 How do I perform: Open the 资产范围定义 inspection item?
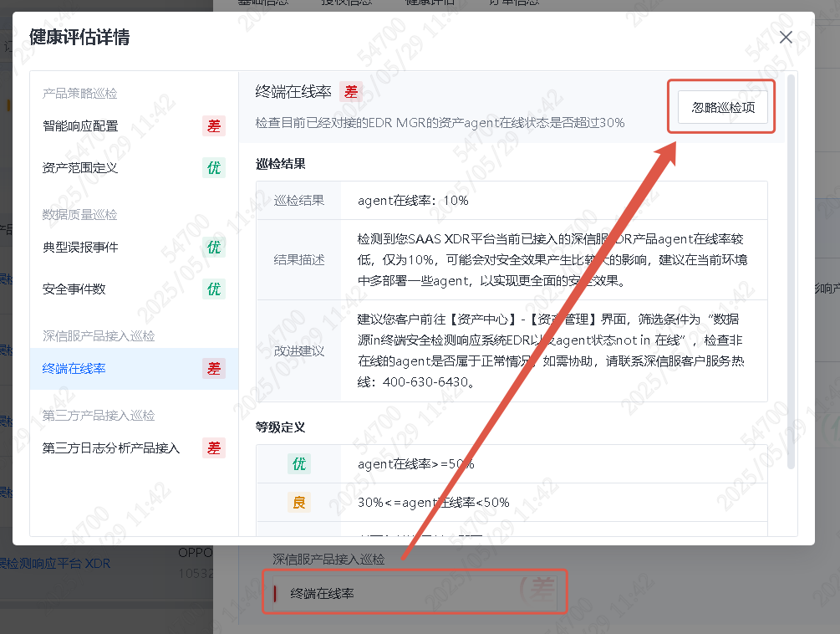[x=80, y=168]
